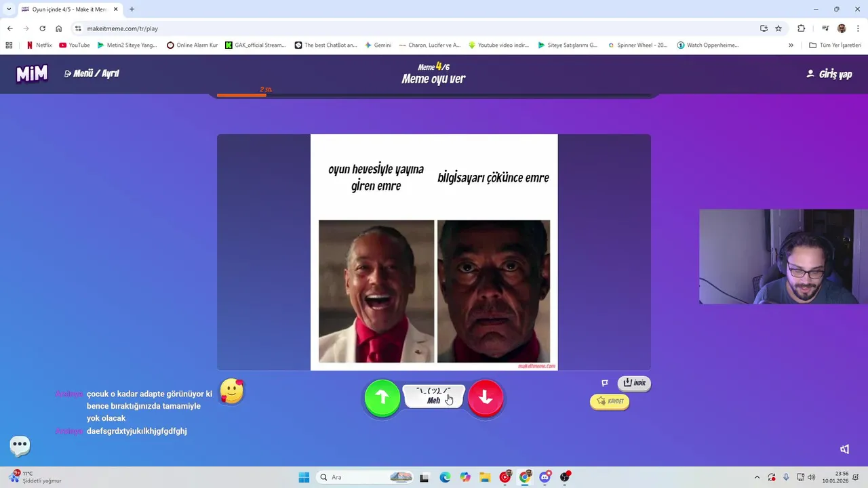Image resolution: width=868 pixels, height=488 pixels.
Task: Click Giriş yap to log in
Action: (x=829, y=74)
